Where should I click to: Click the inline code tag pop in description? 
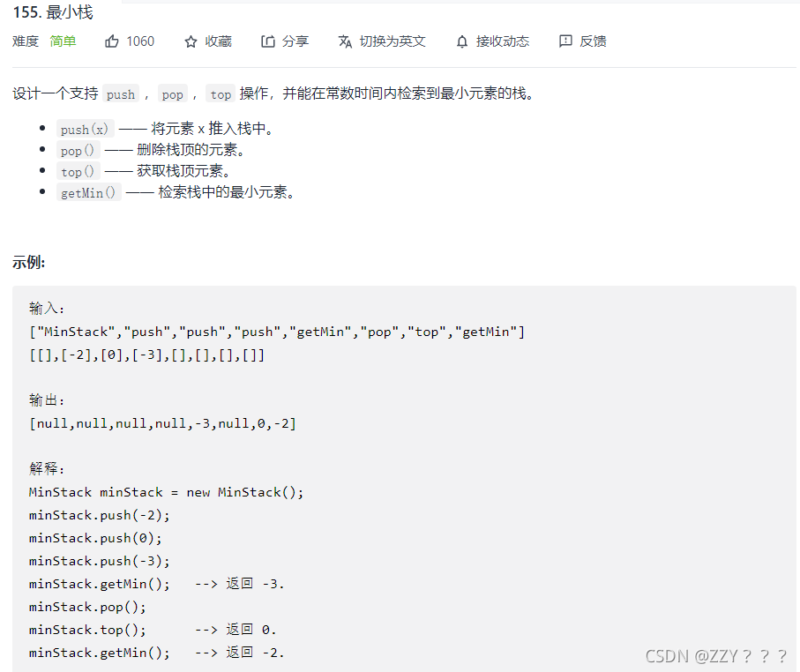click(x=173, y=93)
